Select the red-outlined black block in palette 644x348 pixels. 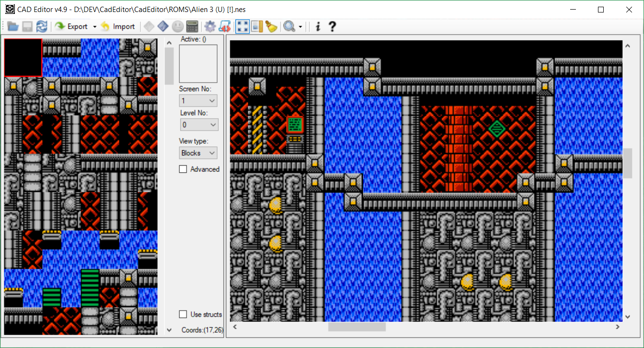pos(23,57)
